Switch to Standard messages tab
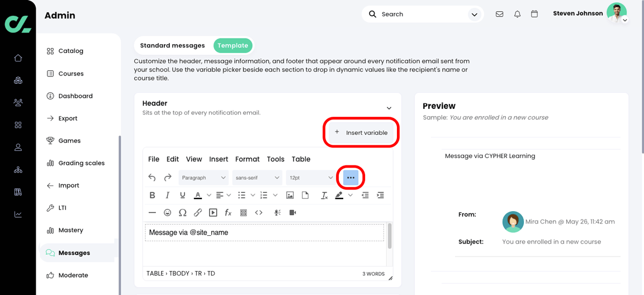 click(173, 46)
